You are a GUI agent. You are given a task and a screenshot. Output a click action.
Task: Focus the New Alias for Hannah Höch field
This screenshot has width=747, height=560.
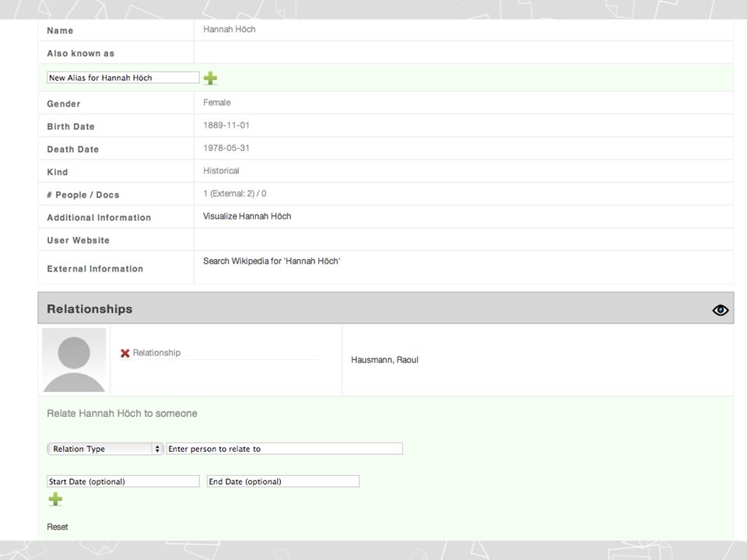click(x=123, y=78)
